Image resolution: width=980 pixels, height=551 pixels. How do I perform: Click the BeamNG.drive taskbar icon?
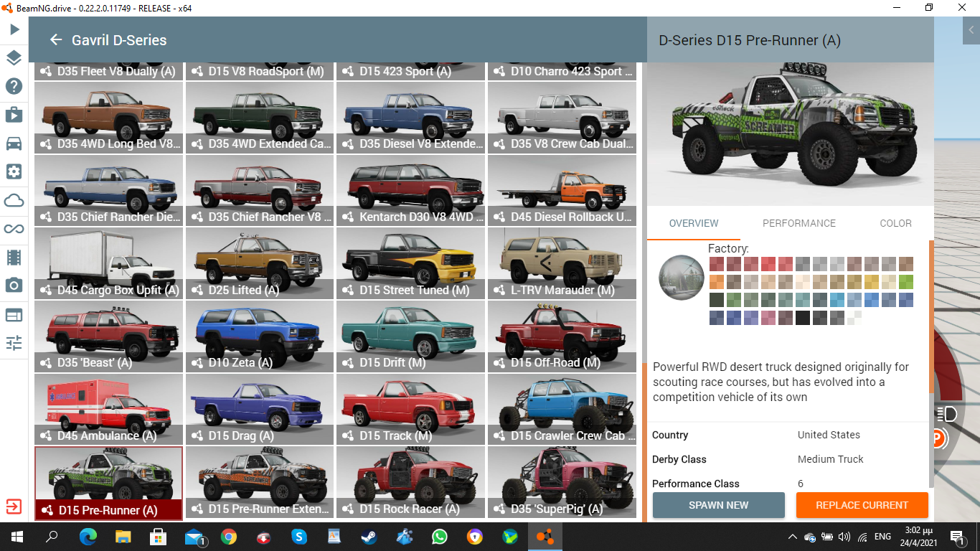click(545, 536)
